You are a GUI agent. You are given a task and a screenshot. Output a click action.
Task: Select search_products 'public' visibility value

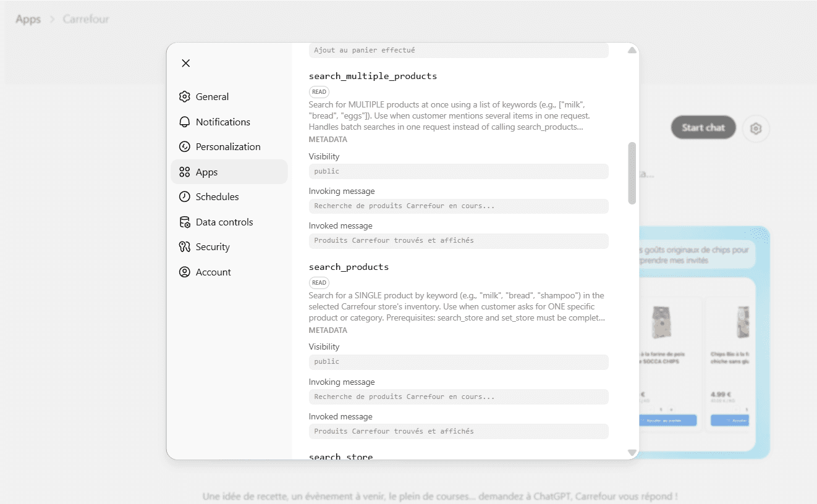point(459,361)
